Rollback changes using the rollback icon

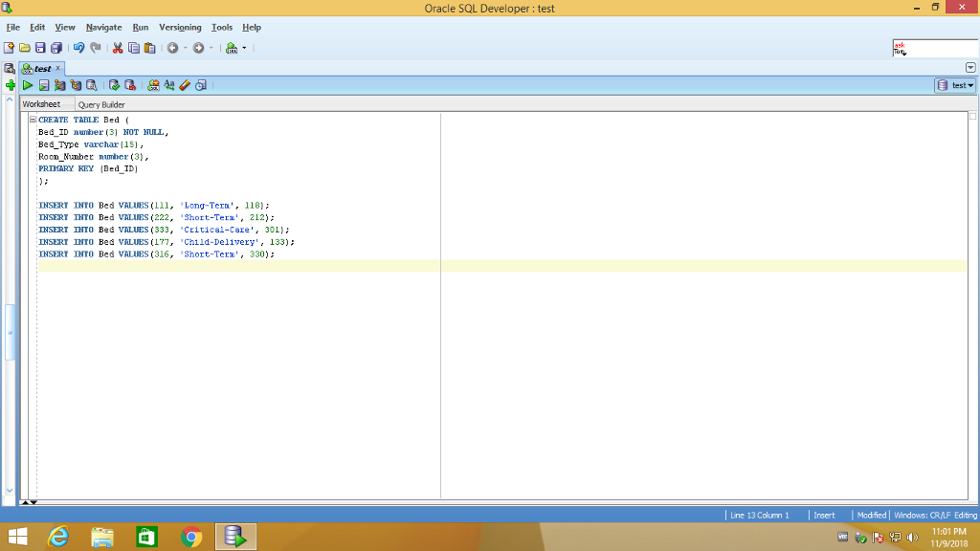click(x=129, y=85)
